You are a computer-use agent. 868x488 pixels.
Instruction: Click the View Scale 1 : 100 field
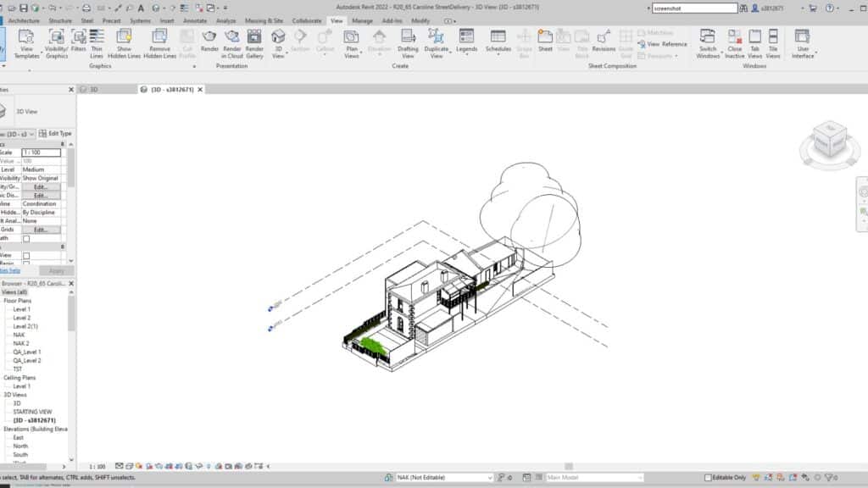41,152
